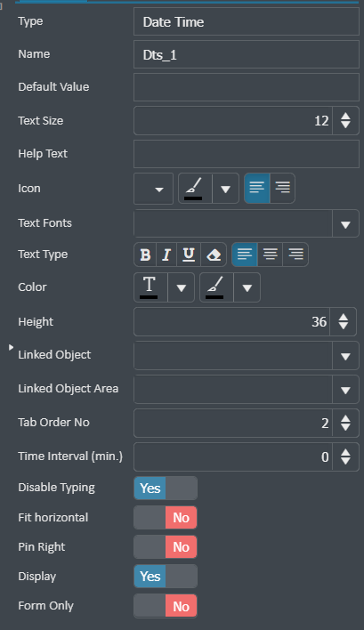The width and height of the screenshot is (364, 630).
Task: Click the Color row paintbrush fill icon
Action: (x=216, y=287)
